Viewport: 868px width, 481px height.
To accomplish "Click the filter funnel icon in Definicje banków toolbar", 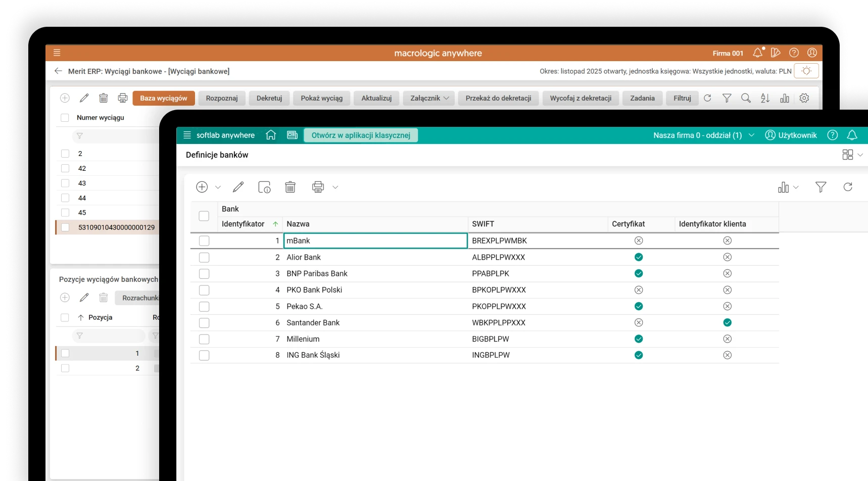I will point(821,187).
